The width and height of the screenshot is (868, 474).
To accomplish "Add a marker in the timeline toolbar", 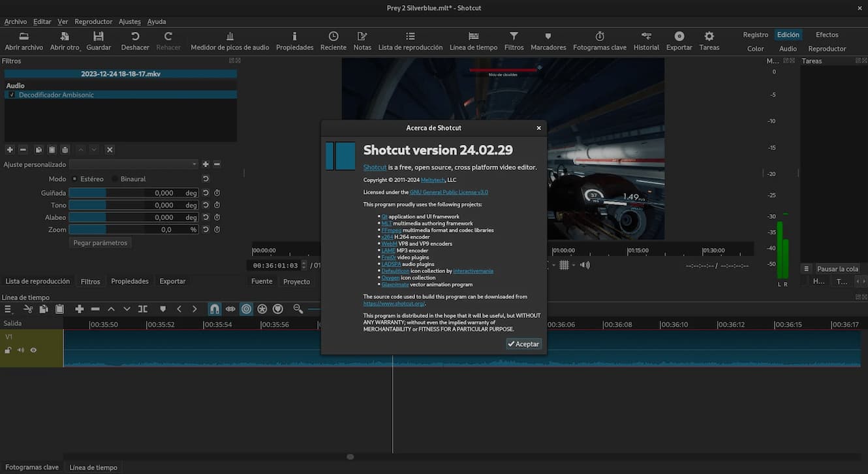I will (x=163, y=309).
